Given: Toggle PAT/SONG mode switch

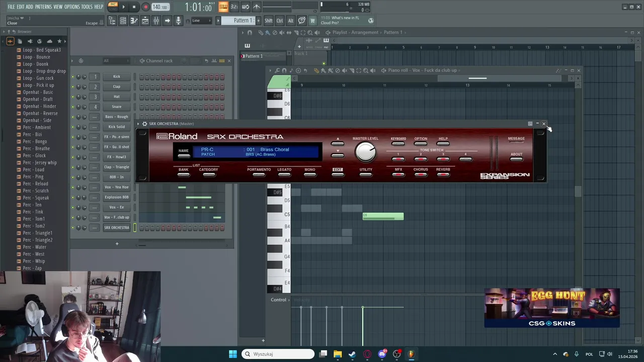Looking at the screenshot, I should (113, 7).
